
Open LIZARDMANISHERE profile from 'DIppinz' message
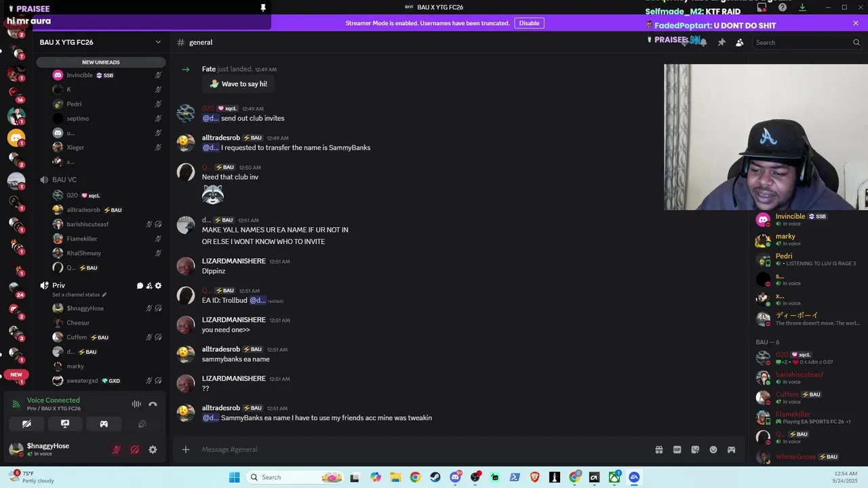pyautogui.click(x=233, y=261)
